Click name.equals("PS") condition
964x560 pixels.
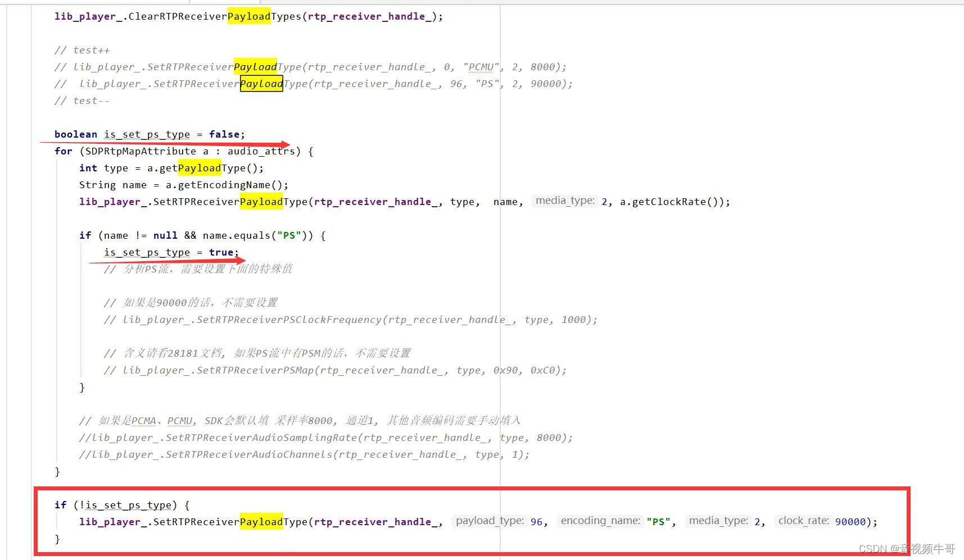pyautogui.click(x=255, y=235)
